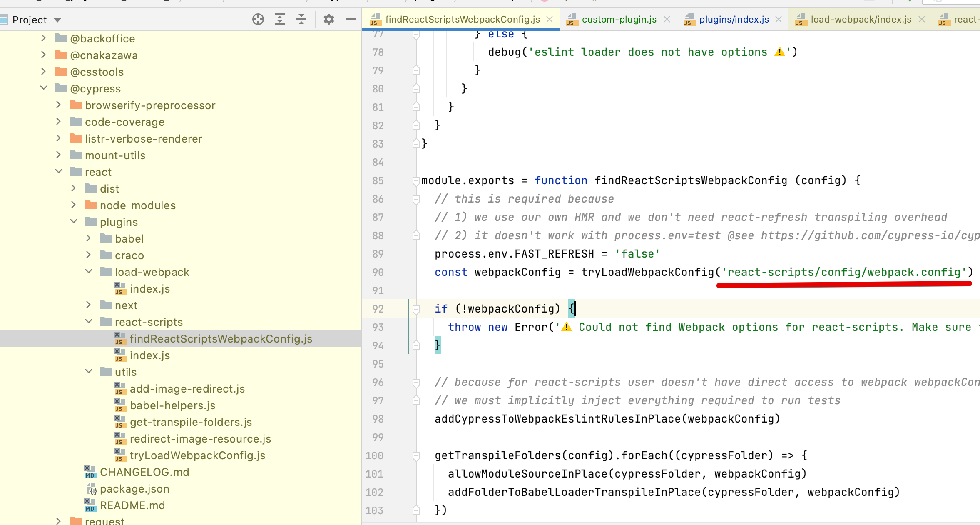Screen dimensions: 980x525
Task: Select findReactScriptsWebpackConfig.js in the project tree
Action: (x=221, y=338)
